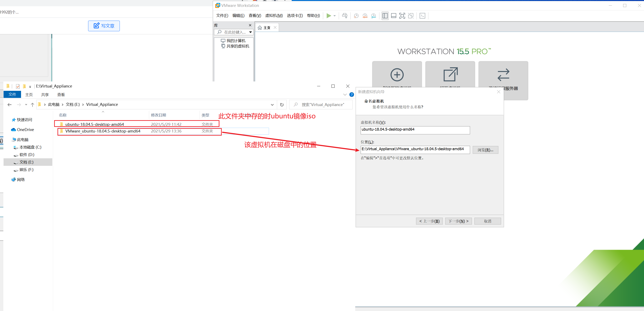This screenshot has width=644, height=311.
Task: Click Explorer up-one-level arrow
Action: 33,105
